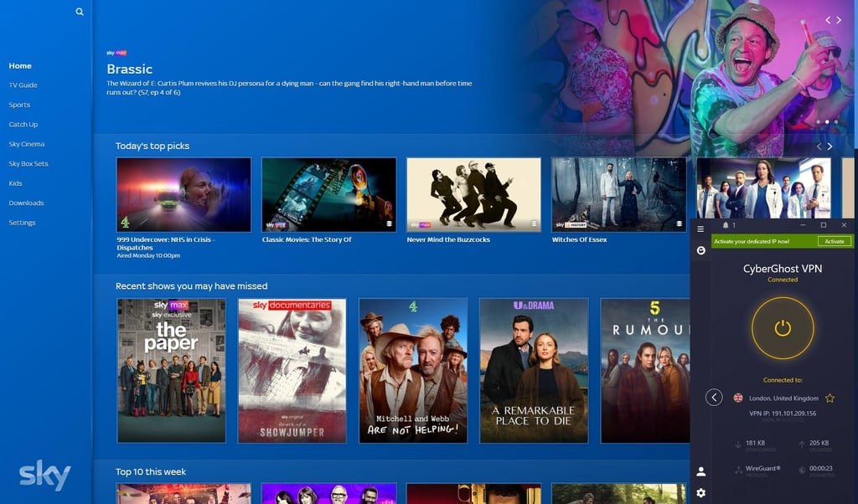Open Witches Of Essex title
Viewport: 858px width, 504px height.
click(x=579, y=239)
